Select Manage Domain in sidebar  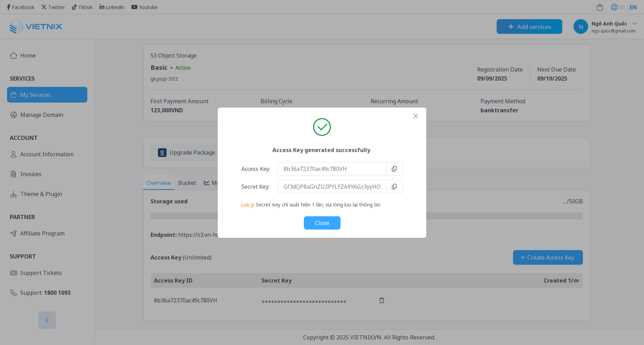tap(41, 115)
